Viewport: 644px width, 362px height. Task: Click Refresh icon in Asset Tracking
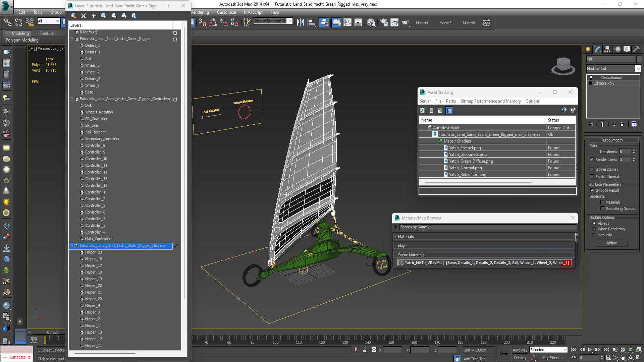[422, 111]
